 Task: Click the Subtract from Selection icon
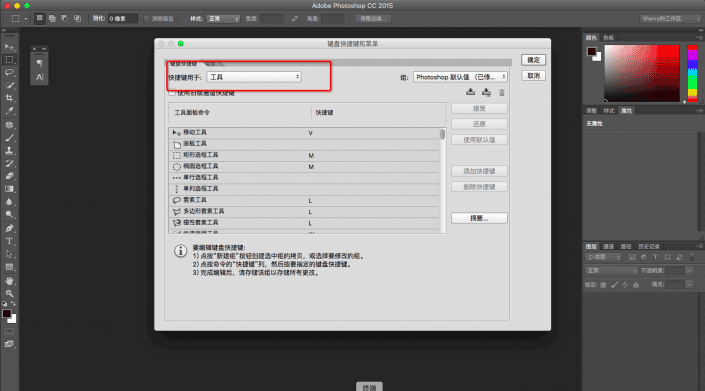[65, 18]
